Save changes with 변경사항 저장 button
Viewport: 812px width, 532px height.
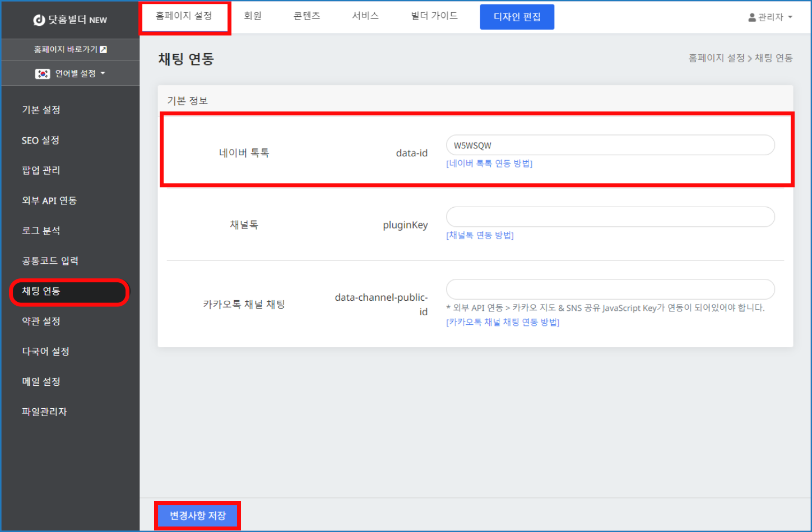[197, 515]
